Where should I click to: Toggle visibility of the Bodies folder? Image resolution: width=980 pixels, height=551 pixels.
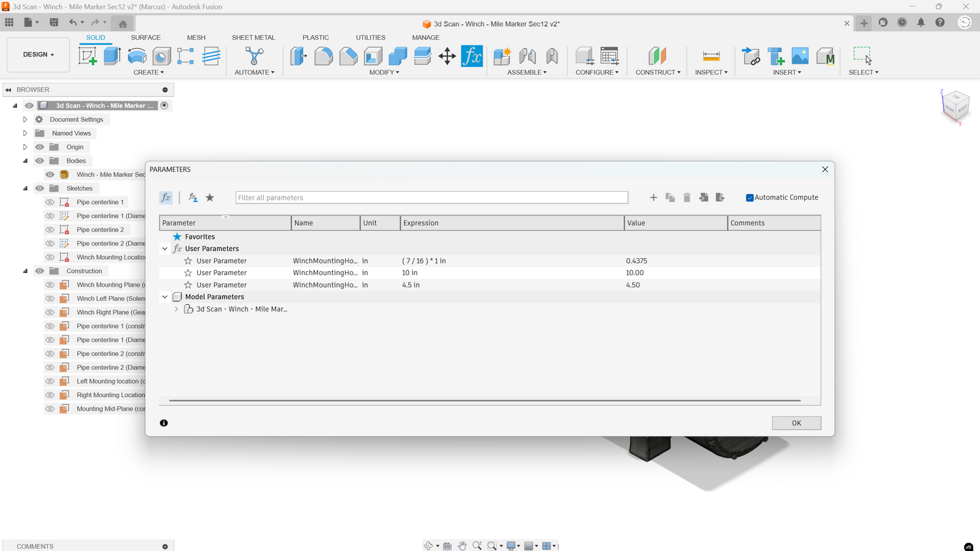coord(39,161)
